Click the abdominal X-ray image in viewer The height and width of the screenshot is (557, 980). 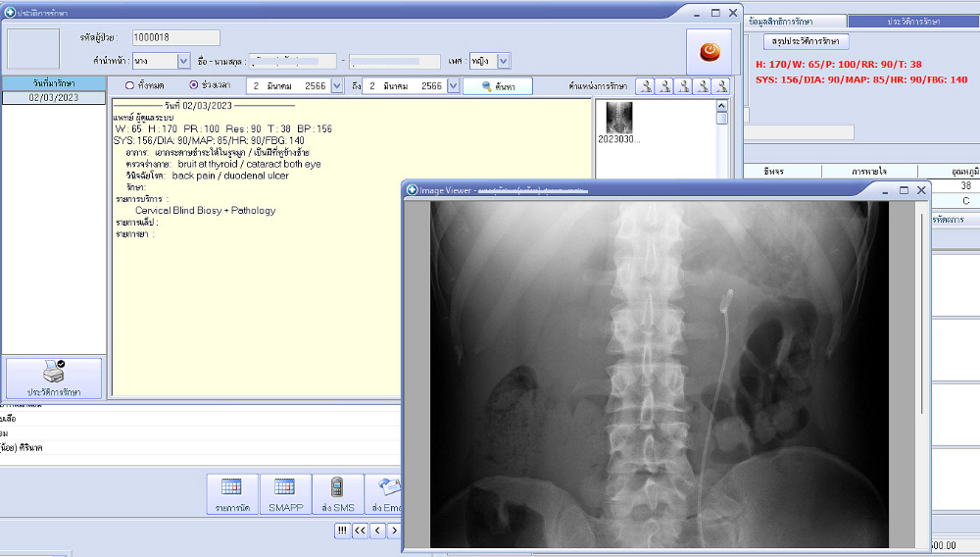[x=660, y=375]
